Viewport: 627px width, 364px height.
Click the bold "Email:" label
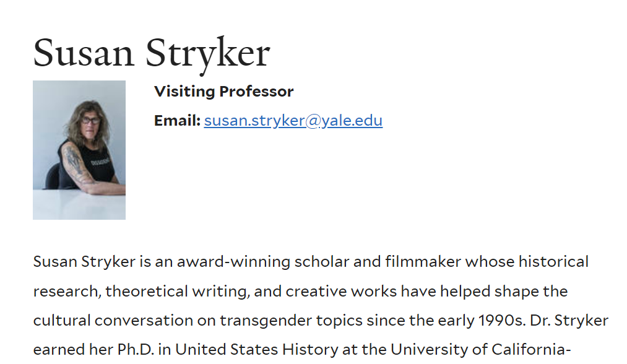coord(177,121)
